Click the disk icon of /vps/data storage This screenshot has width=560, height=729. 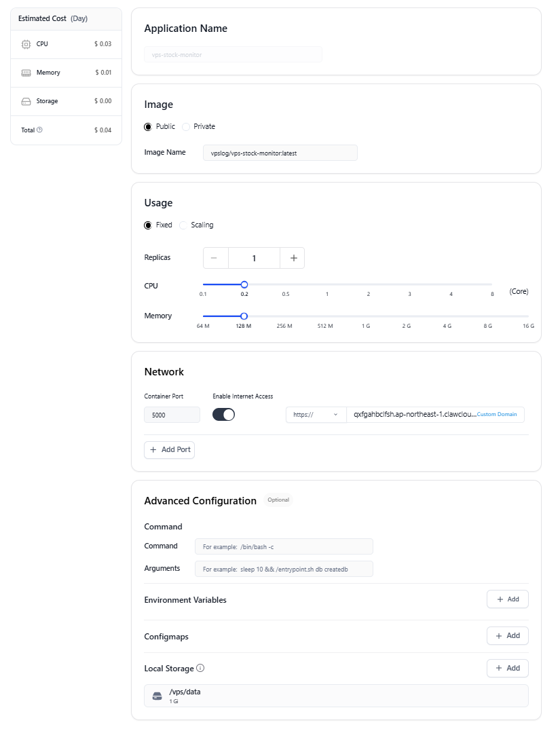click(x=157, y=696)
